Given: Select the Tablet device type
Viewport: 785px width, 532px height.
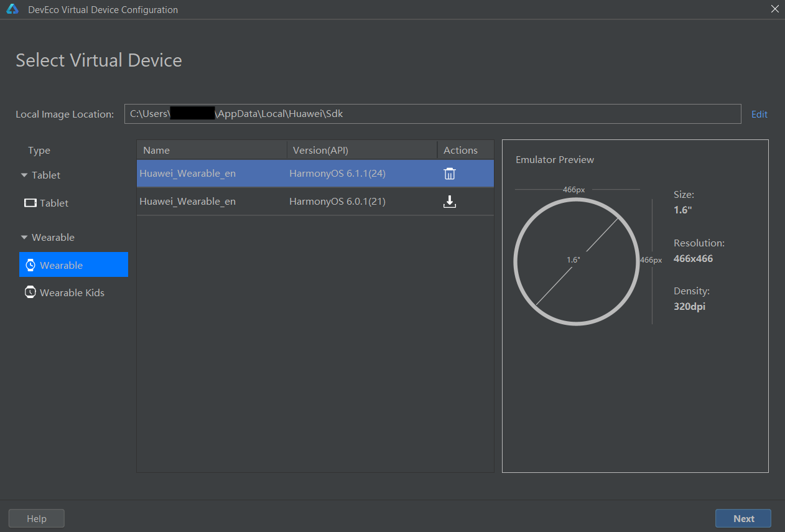Looking at the screenshot, I should pos(73,203).
